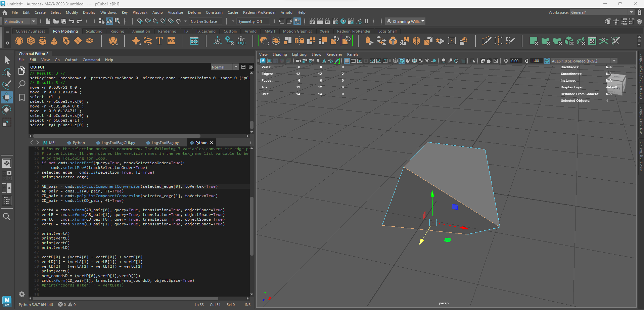
Task: Open the Deform menu in menu bar
Action: tap(194, 12)
